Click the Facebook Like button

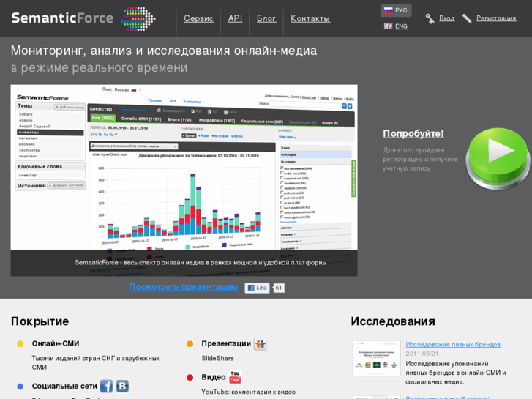point(257,288)
